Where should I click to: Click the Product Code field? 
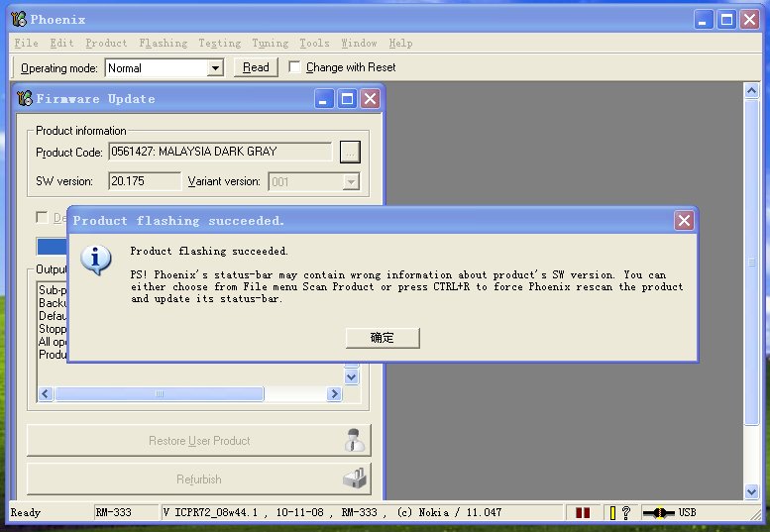click(x=220, y=152)
